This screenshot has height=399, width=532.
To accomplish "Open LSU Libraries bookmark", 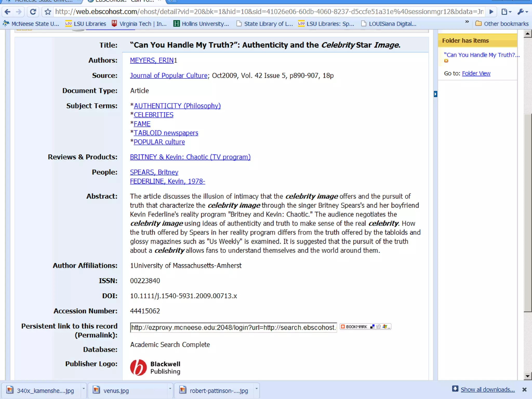I will [86, 24].
